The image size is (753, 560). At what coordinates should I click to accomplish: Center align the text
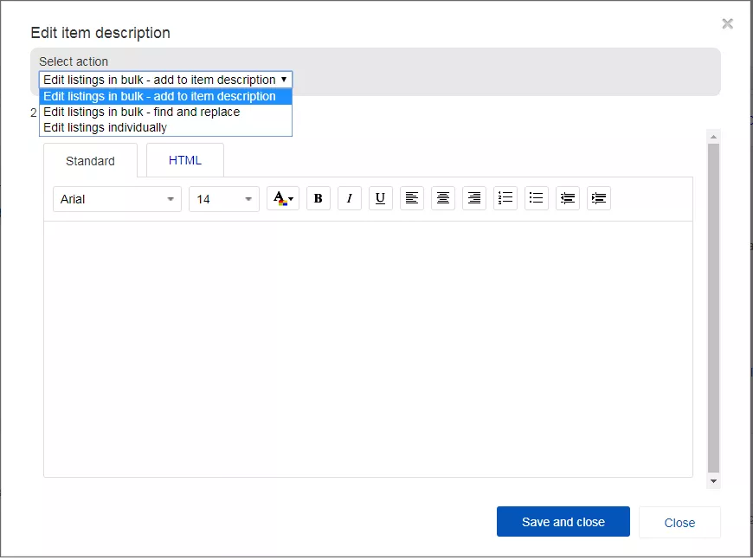coord(443,198)
